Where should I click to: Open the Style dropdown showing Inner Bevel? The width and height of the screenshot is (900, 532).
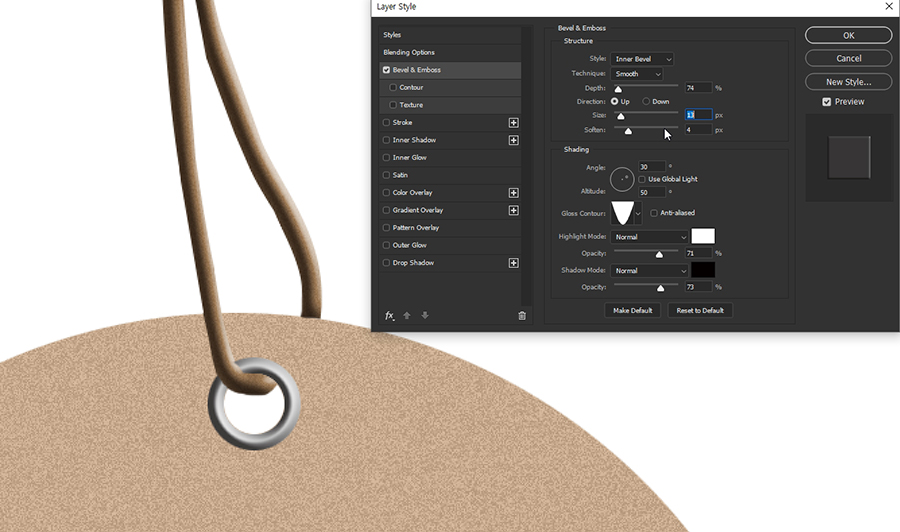tap(642, 59)
